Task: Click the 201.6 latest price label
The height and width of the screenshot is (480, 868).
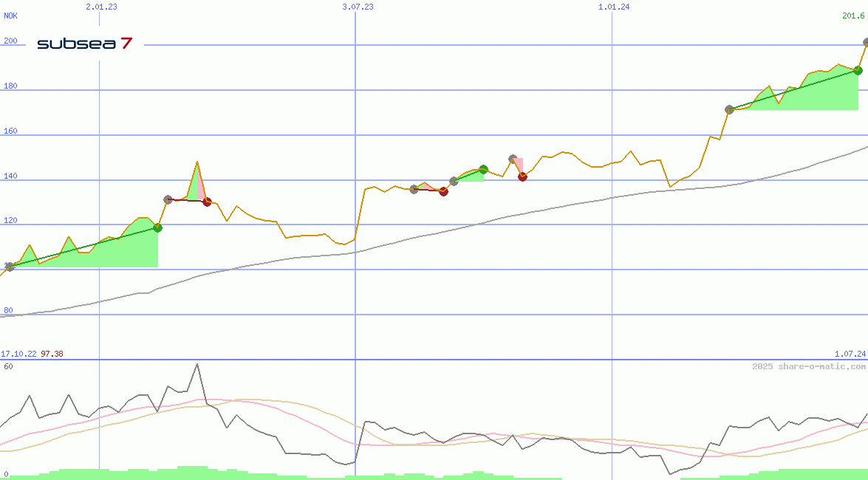Action: click(x=854, y=16)
